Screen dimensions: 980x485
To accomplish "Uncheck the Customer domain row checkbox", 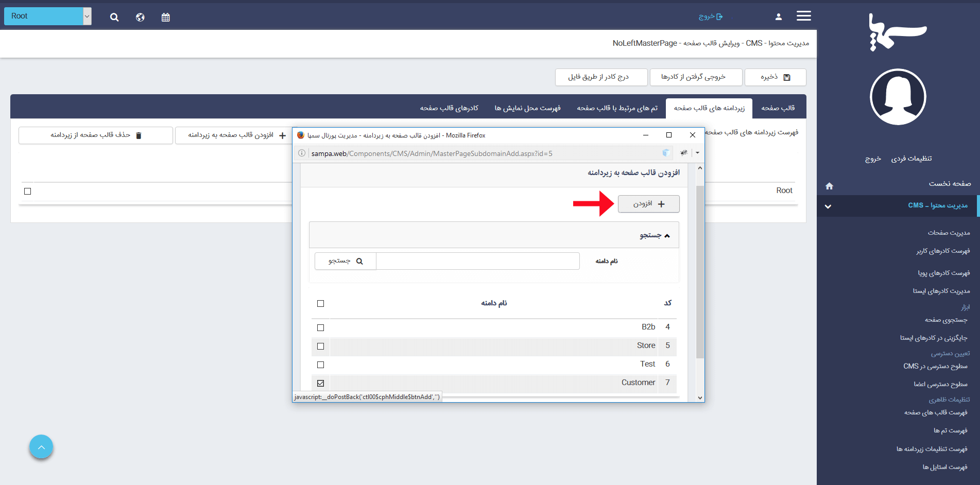I will coord(321,383).
